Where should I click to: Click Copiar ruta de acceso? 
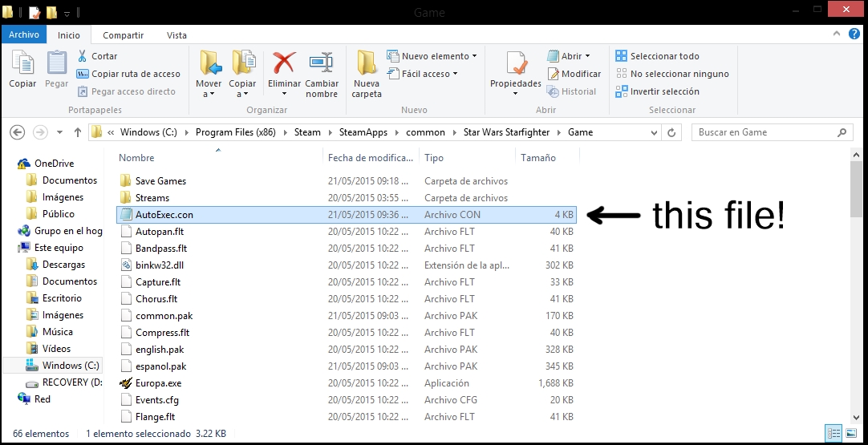pos(128,74)
